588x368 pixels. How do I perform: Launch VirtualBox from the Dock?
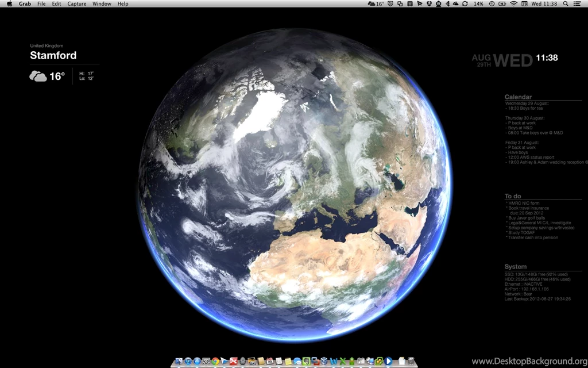click(x=324, y=361)
